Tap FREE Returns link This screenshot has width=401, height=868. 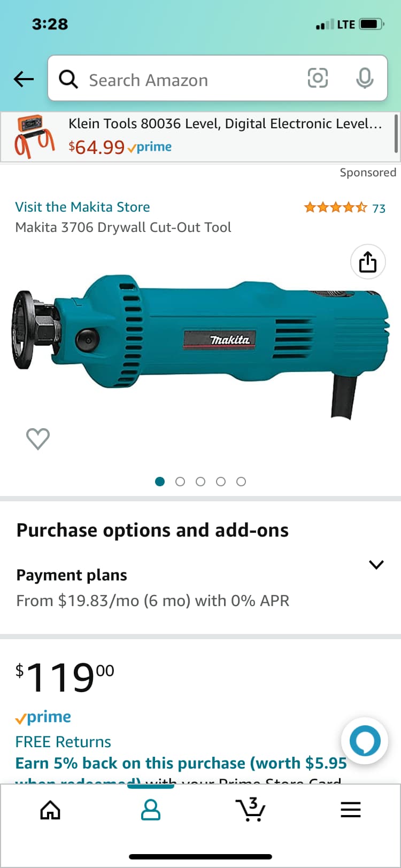pyautogui.click(x=63, y=742)
